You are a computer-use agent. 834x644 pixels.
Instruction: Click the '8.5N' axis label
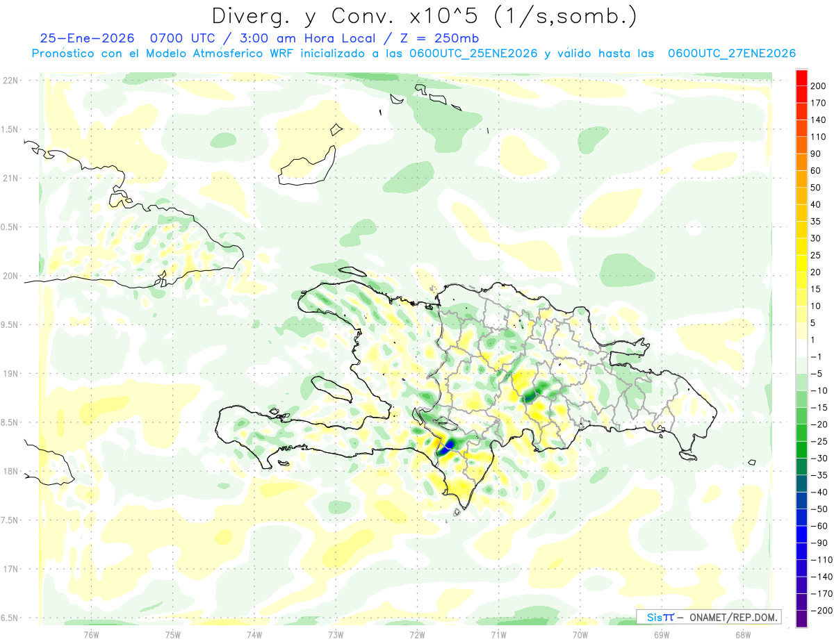(10, 422)
